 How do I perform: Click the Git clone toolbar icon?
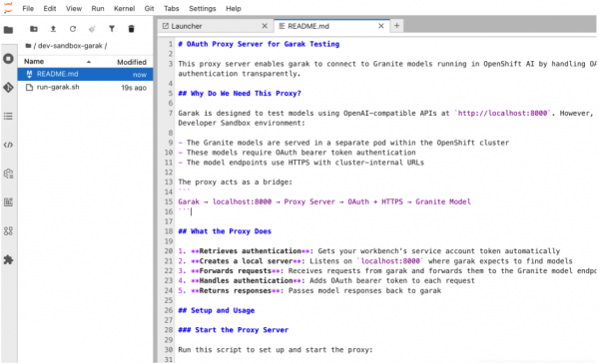pos(92,29)
